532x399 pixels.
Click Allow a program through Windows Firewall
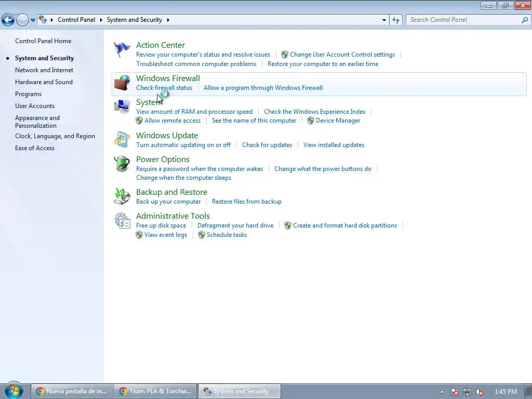pyautogui.click(x=263, y=87)
